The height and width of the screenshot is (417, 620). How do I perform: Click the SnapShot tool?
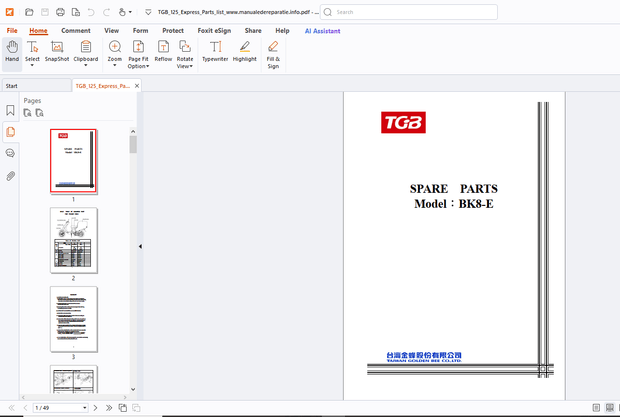point(57,52)
